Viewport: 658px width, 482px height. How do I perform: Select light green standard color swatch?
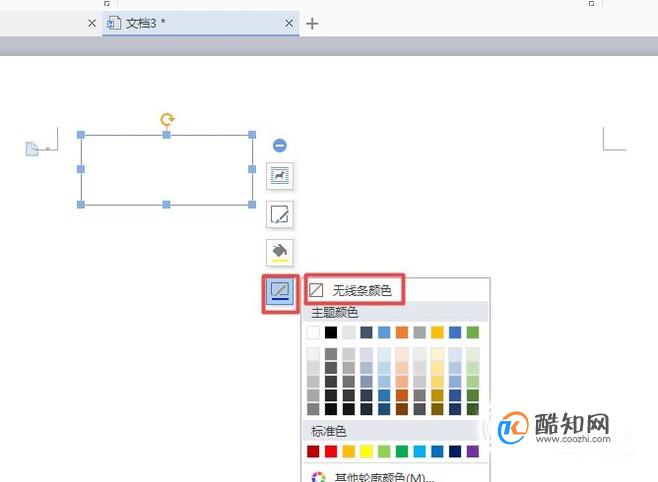[x=384, y=451]
